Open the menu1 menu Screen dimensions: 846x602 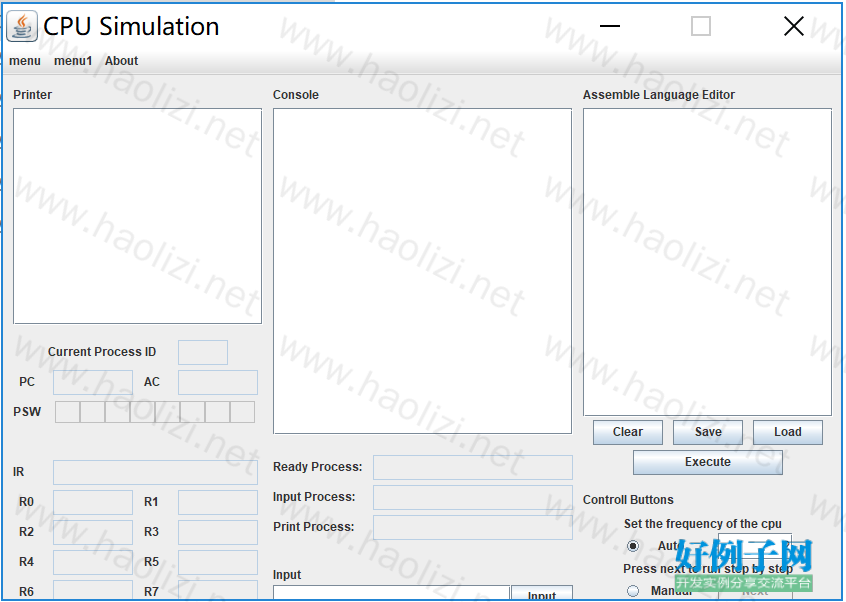click(x=73, y=61)
